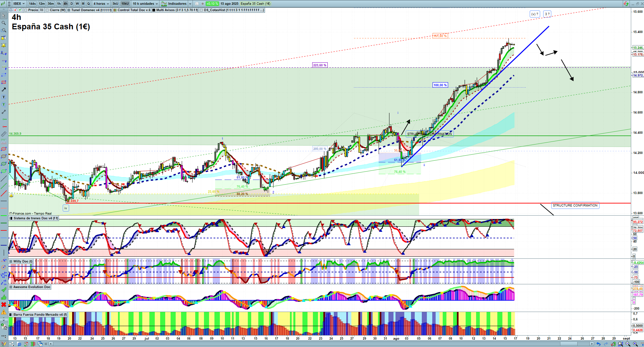Click the Indicadores button
This screenshot has width=644, height=347.
click(x=174, y=4)
